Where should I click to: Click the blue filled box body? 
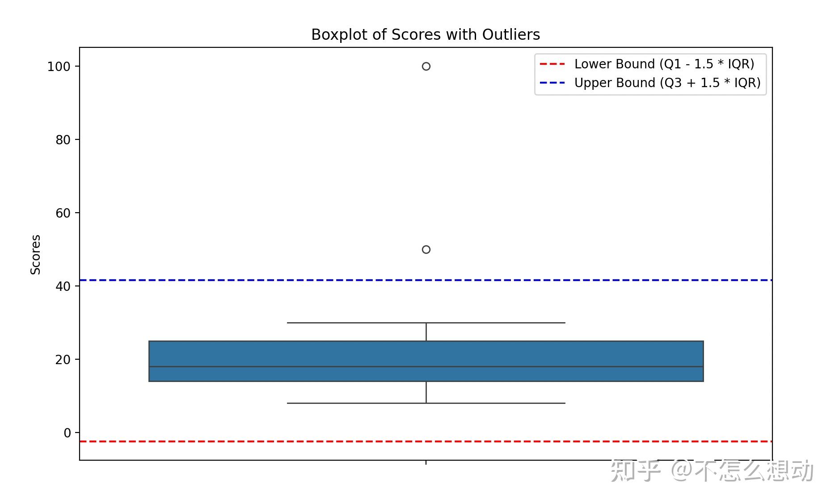(x=313, y=354)
